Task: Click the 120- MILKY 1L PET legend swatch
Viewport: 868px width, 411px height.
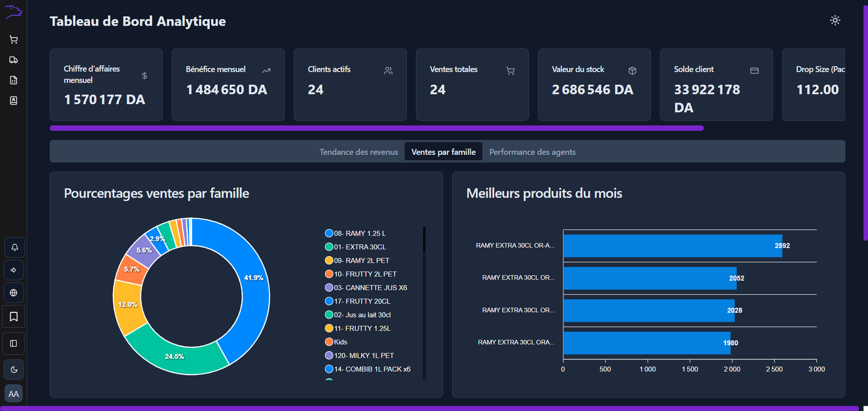Action: [329, 355]
